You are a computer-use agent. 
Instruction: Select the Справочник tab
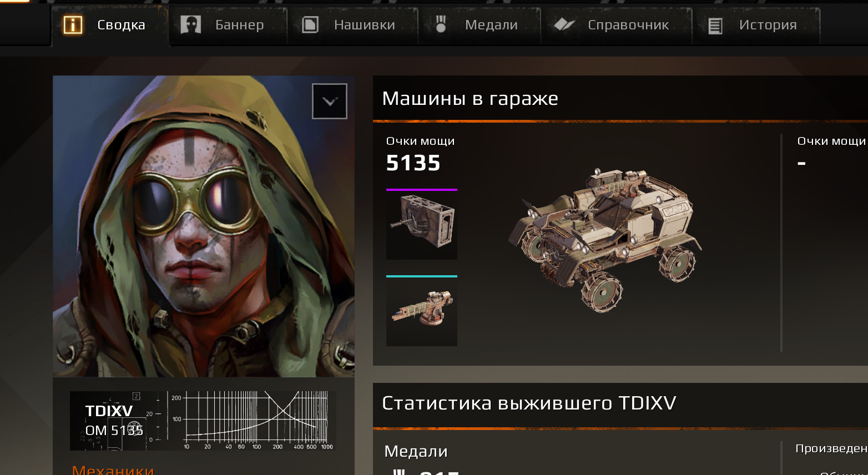coord(617,26)
